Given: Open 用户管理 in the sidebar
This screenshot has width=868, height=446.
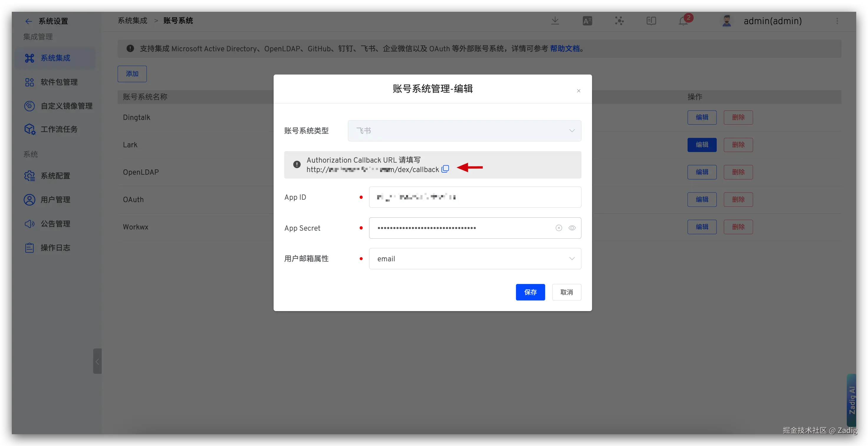Looking at the screenshot, I should coord(55,200).
